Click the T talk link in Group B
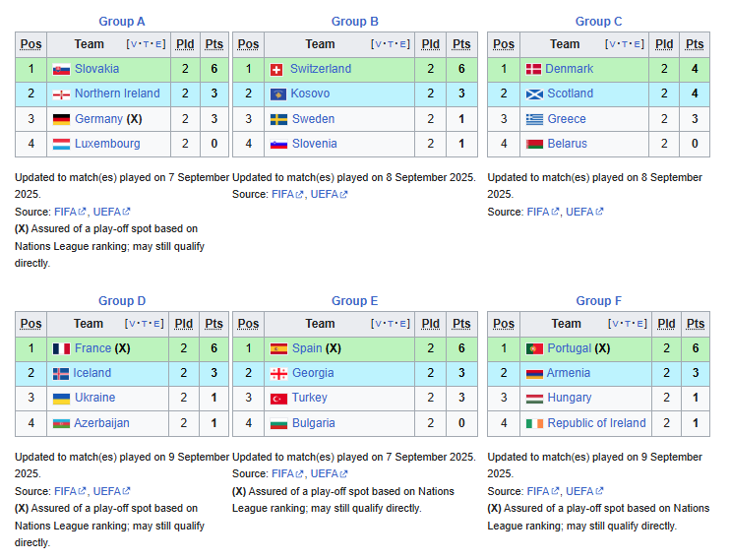This screenshot has height=560, width=730. coord(392,44)
